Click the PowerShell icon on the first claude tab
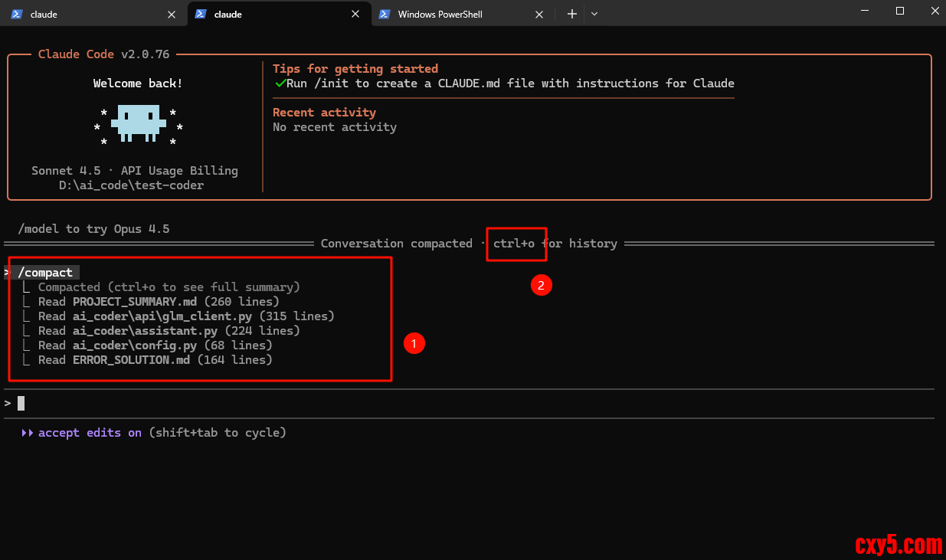The image size is (946, 560). [x=16, y=14]
